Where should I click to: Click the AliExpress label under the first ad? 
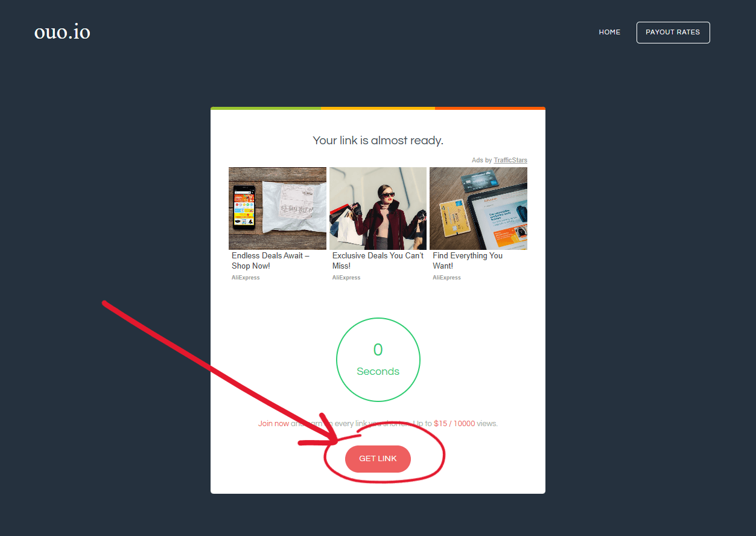tap(246, 277)
